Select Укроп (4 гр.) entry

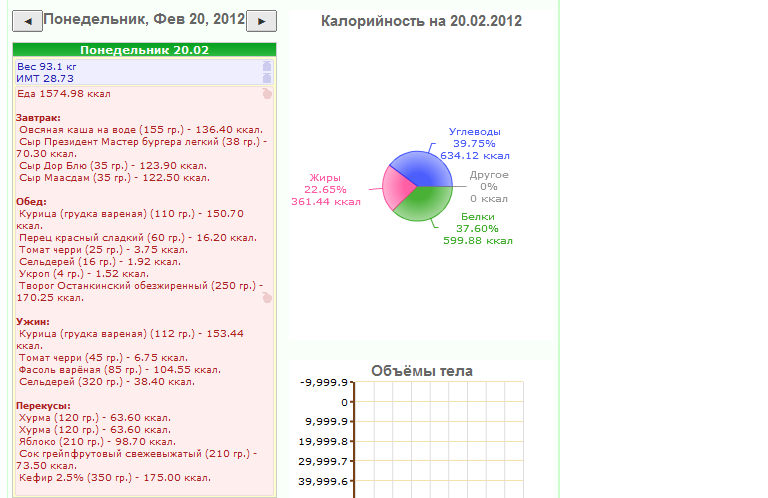point(84,274)
